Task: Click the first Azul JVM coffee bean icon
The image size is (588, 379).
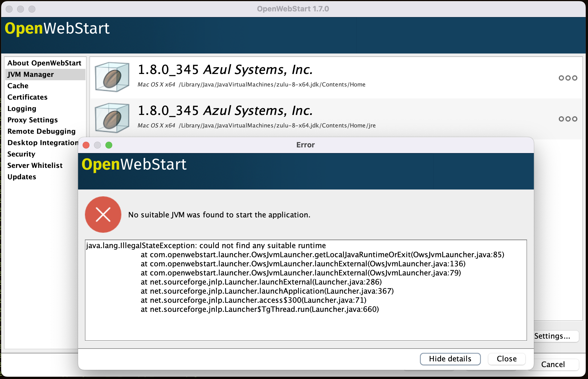Action: tap(112, 77)
